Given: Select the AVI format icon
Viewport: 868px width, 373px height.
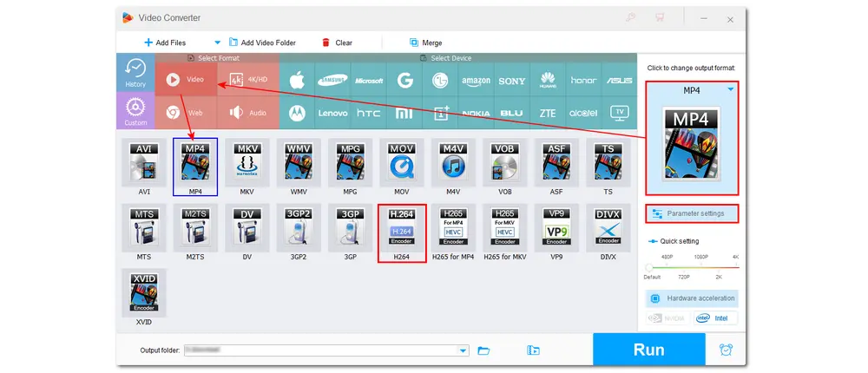Looking at the screenshot, I should click(144, 162).
